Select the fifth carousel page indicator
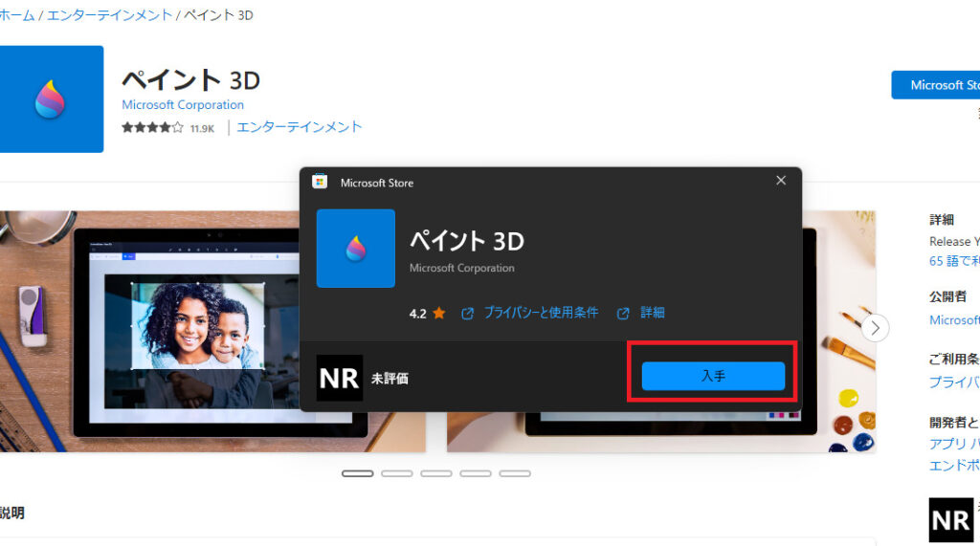 point(515,473)
